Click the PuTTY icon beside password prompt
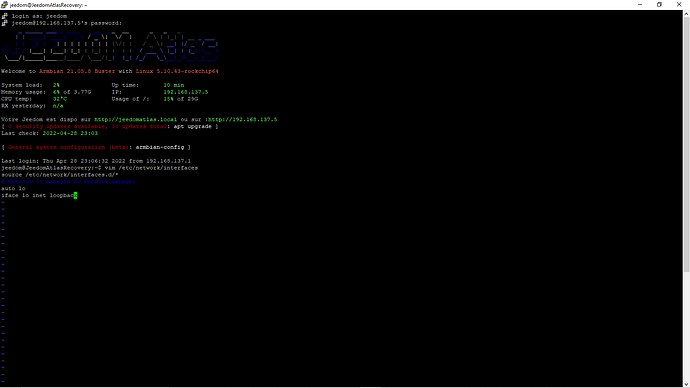Screen dimensions: 690x388 (x=4, y=23)
